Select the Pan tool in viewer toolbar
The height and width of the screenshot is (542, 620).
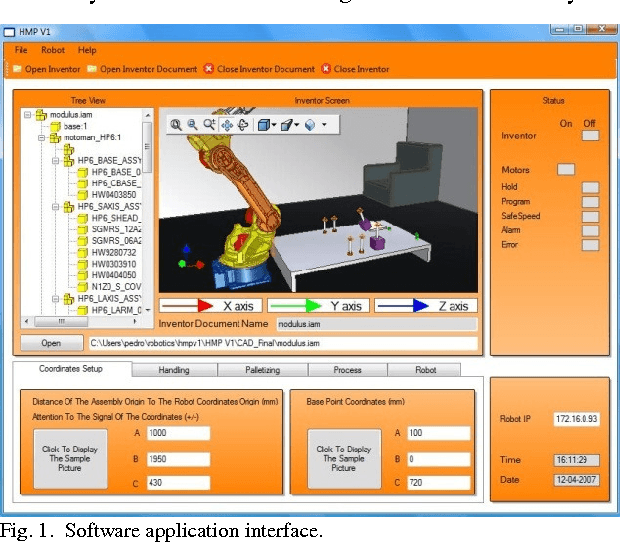pyautogui.click(x=226, y=125)
